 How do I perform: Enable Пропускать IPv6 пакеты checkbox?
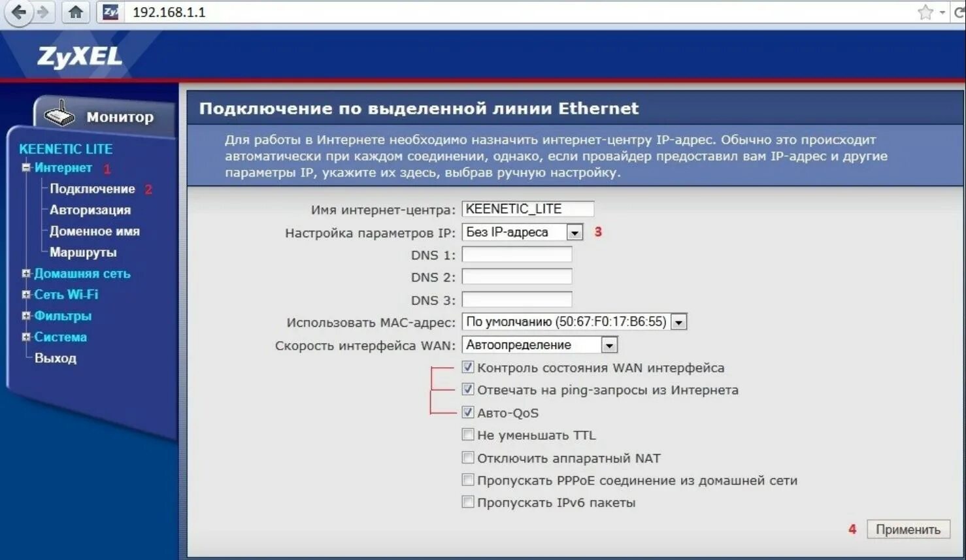(x=468, y=502)
